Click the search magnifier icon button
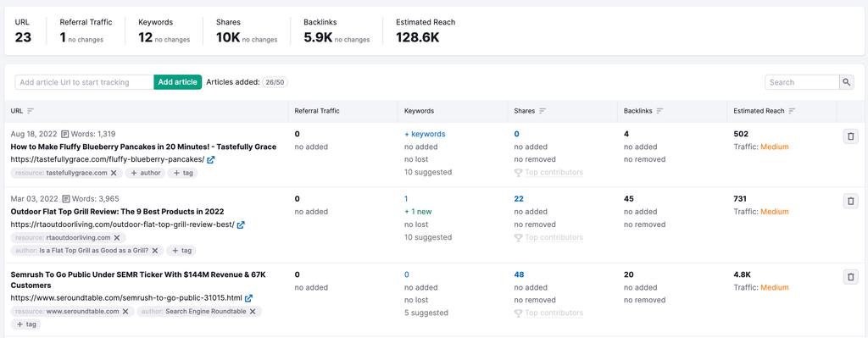The height and width of the screenshot is (338, 868). click(x=847, y=82)
